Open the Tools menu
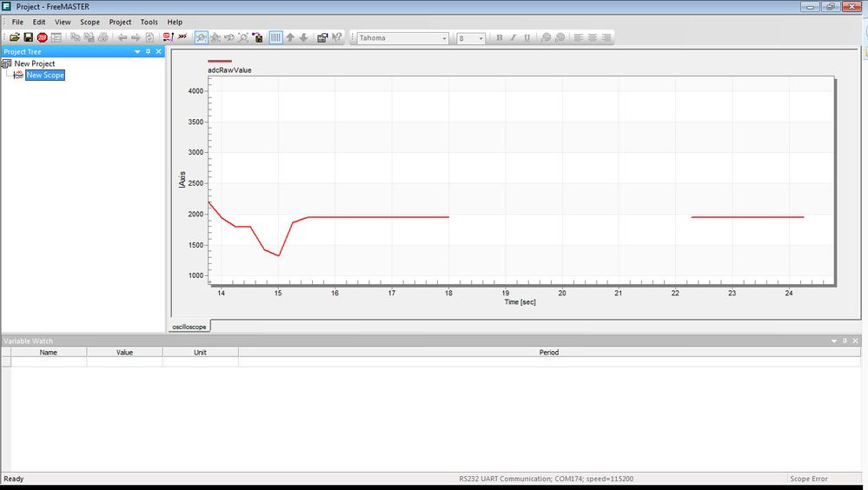868x490 pixels. (149, 22)
